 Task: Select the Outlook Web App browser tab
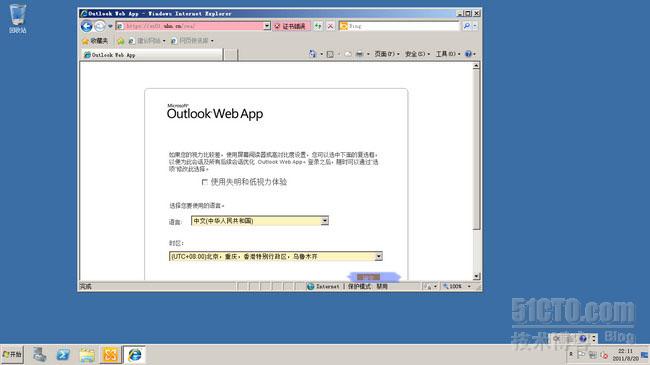[152, 55]
